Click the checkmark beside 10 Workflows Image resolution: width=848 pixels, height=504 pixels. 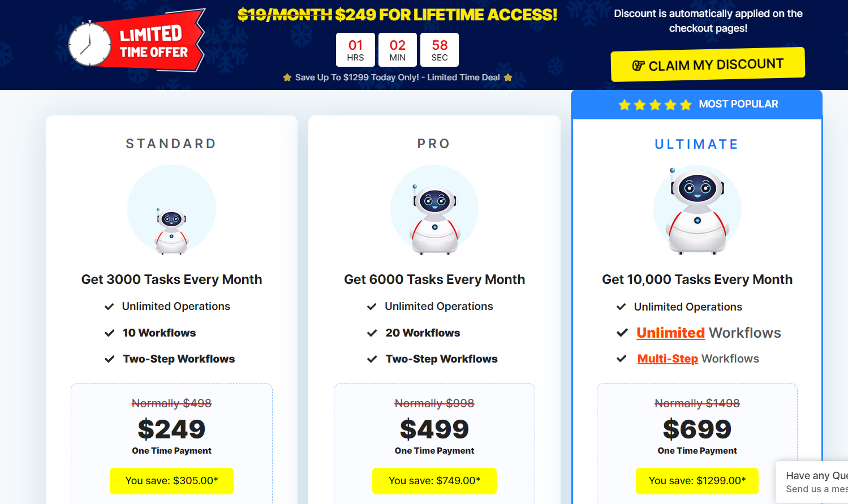110,333
